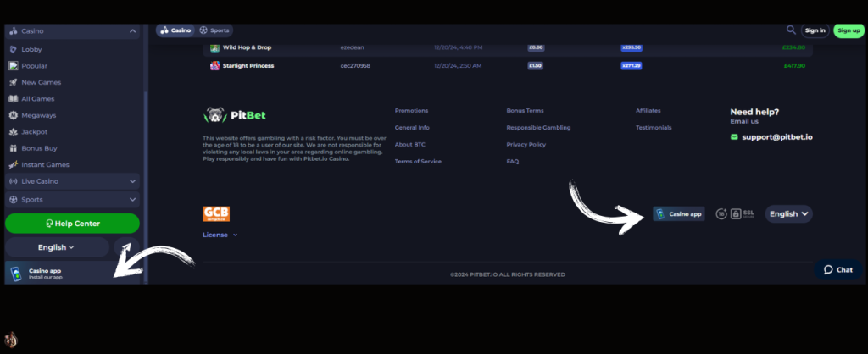
Task: Open Popular games in sidebar
Action: point(34,66)
